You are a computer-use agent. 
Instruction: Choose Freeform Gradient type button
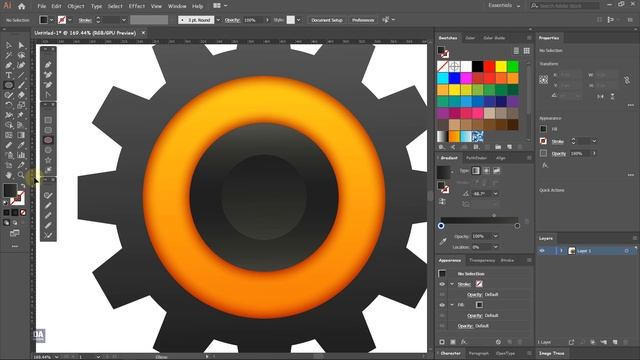496,171
